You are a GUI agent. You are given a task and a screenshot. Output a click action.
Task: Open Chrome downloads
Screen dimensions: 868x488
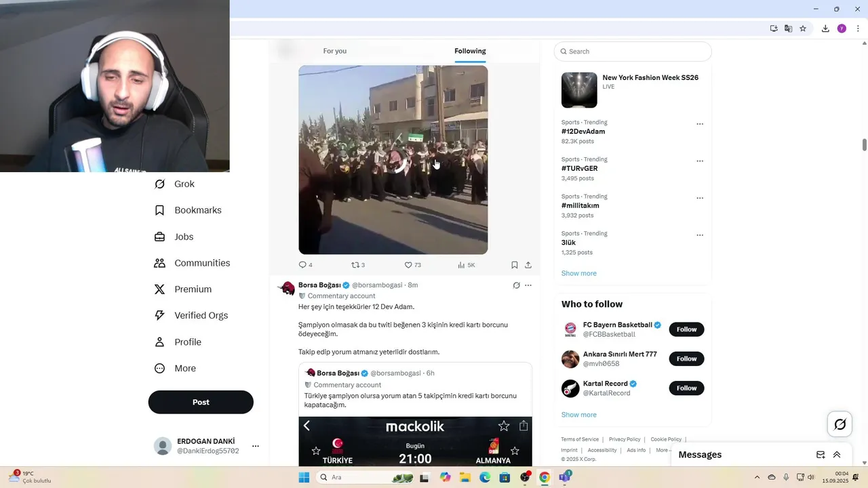pos(825,28)
